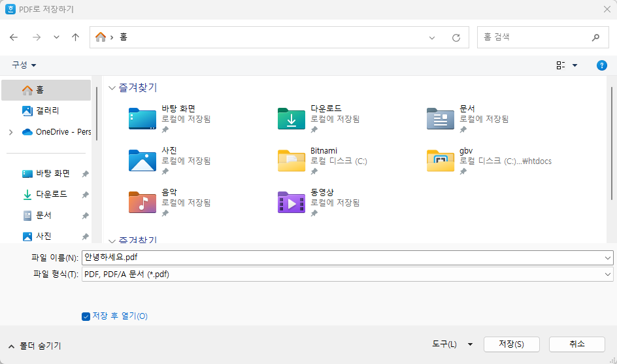Expand the address bar history dropdown
Image resolution: width=617 pixels, height=364 pixels.
431,38
